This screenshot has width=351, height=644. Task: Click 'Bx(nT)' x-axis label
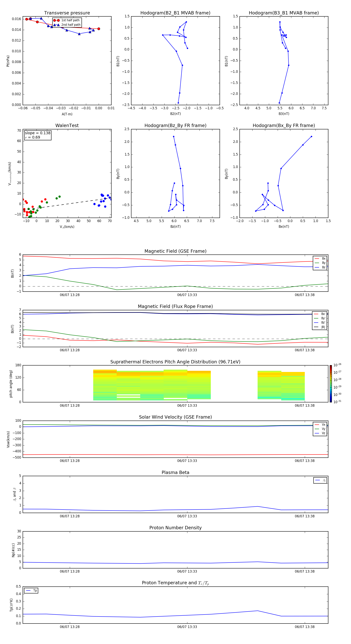(x=284, y=227)
